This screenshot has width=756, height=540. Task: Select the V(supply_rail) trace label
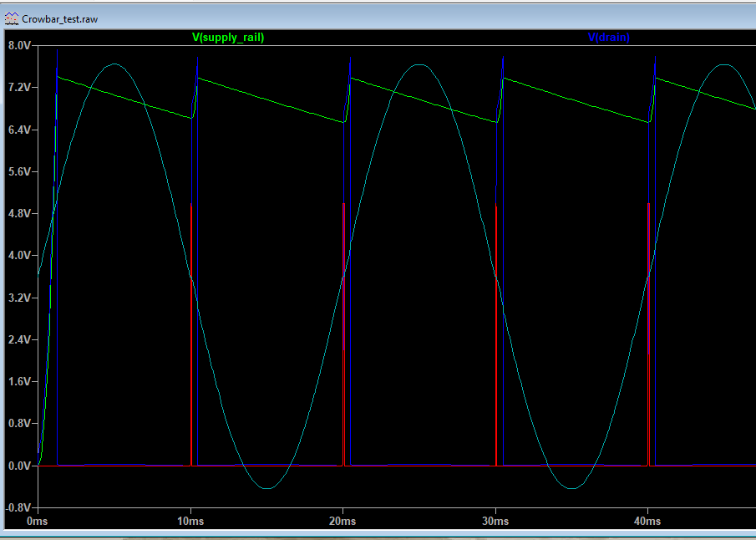point(228,38)
